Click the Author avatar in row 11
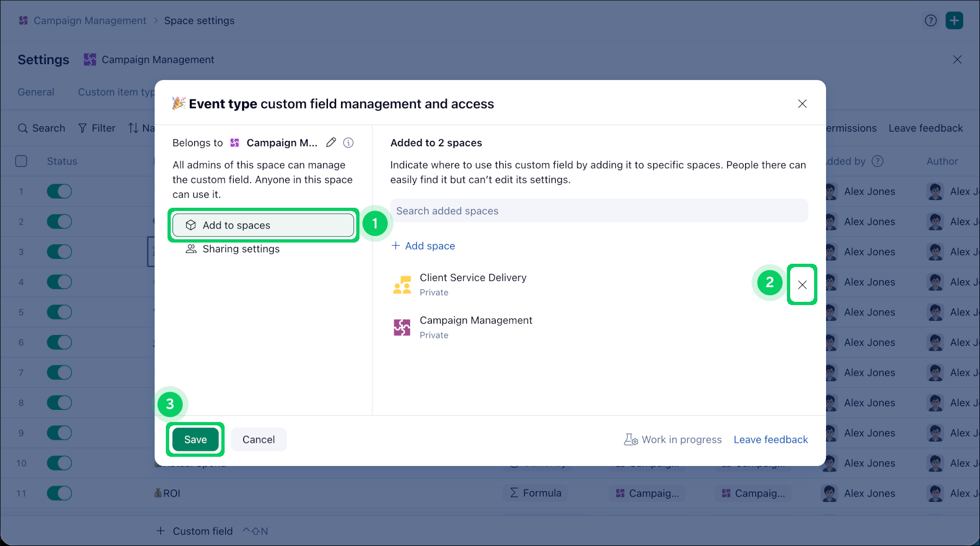This screenshot has height=546, width=980. (935, 493)
